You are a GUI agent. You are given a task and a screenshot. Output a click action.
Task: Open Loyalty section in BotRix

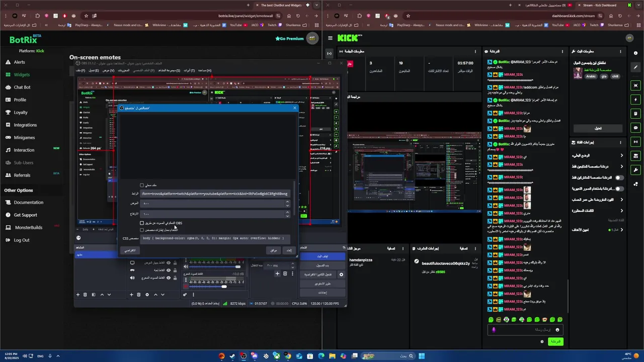21,112
